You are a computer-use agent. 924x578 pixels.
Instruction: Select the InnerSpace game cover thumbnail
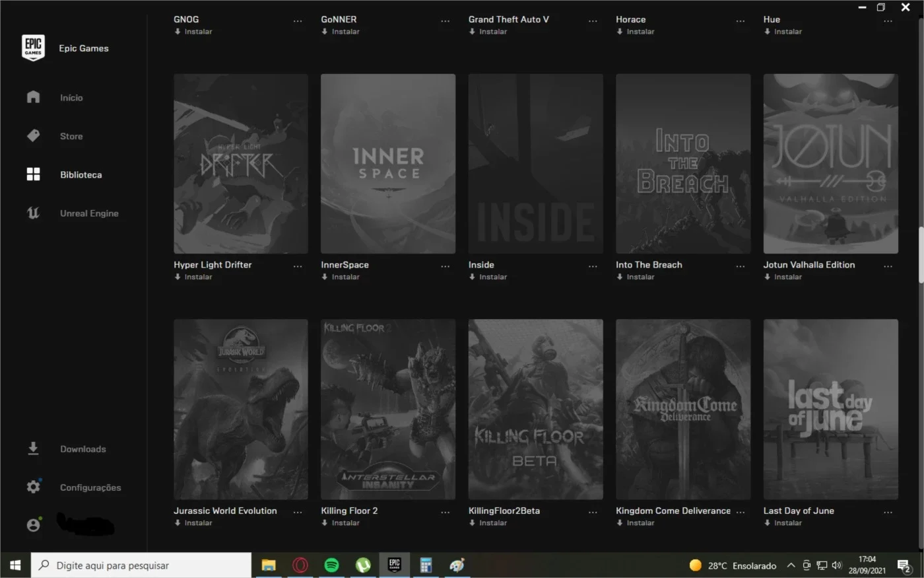pos(388,164)
